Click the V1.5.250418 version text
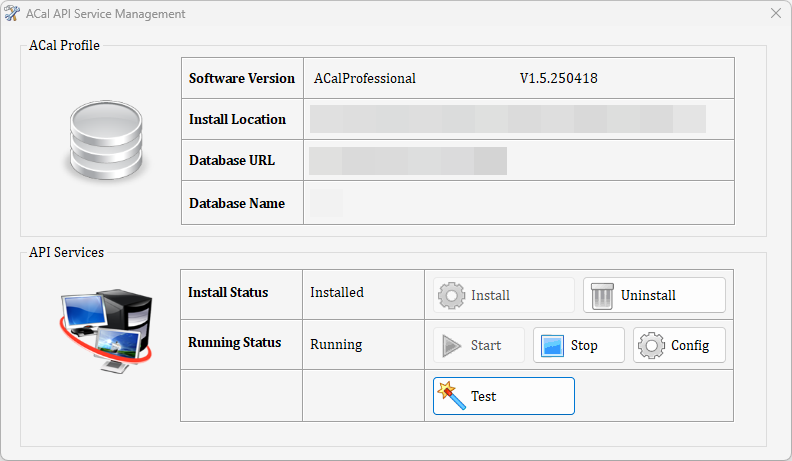The image size is (792, 461). tap(559, 78)
